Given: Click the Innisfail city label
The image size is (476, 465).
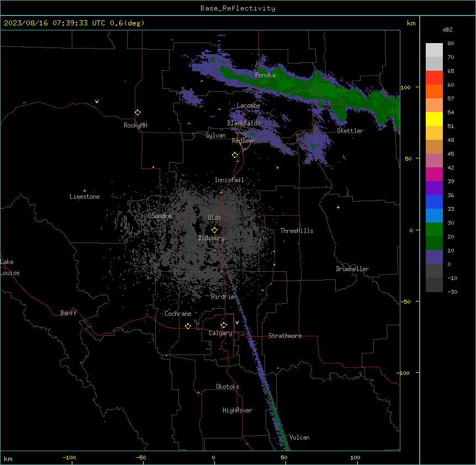Looking at the screenshot, I should click(x=229, y=180).
